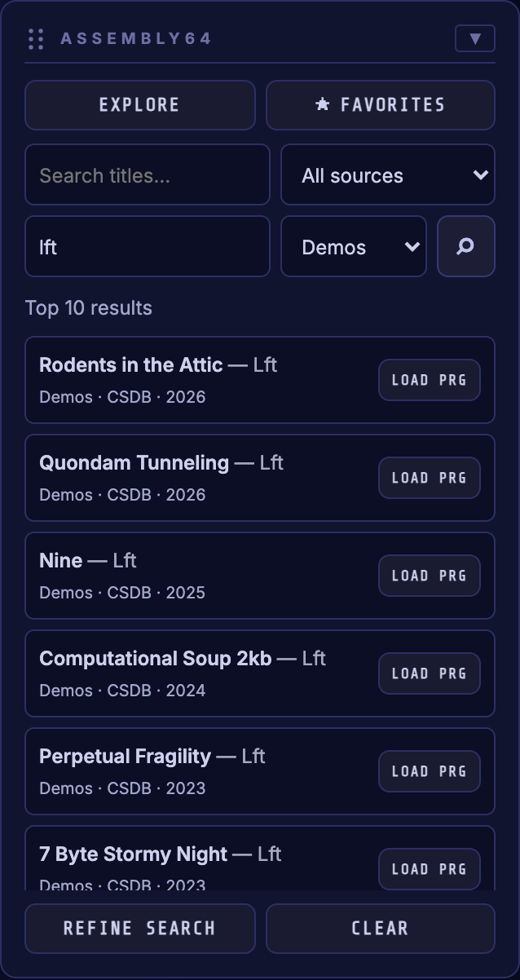
Task: Select the Perpetual Fragility result title
Action: point(126,756)
